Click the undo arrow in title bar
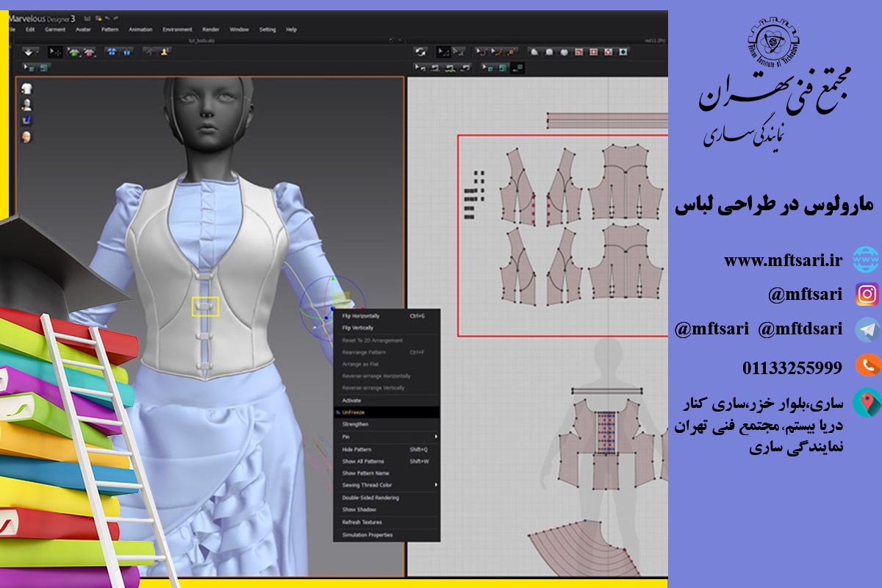 tap(107, 18)
